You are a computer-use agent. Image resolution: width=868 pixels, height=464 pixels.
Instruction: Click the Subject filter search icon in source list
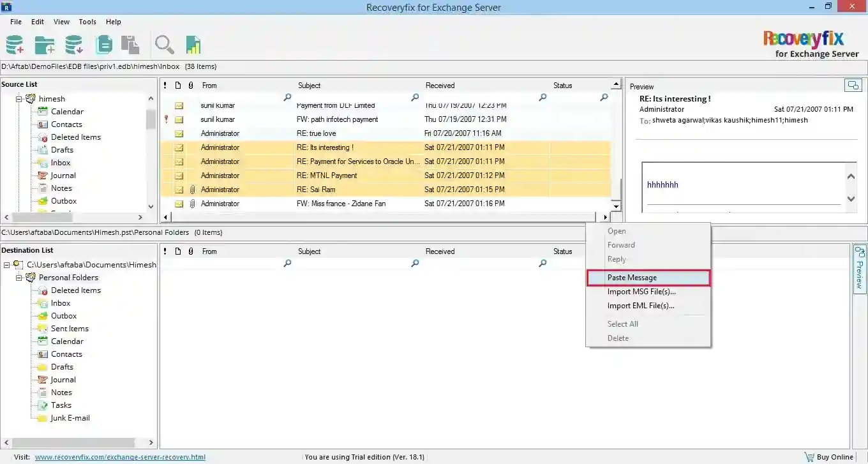[x=415, y=97]
